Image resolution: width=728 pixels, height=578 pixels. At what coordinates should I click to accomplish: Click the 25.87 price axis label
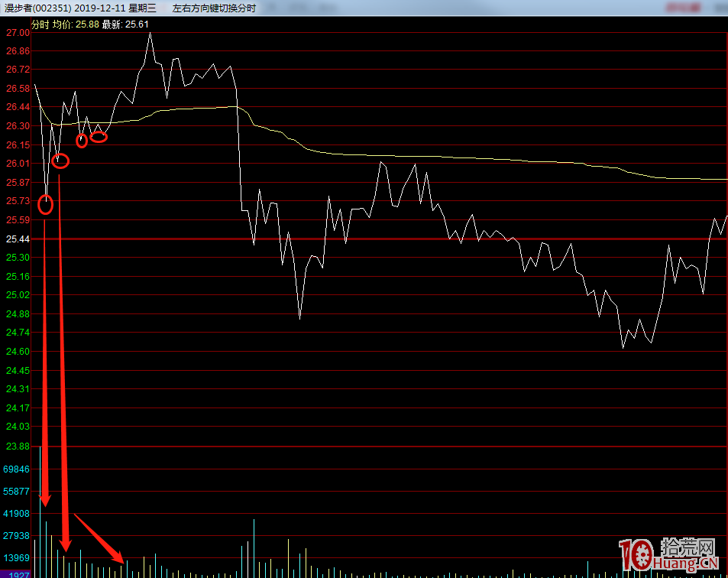(18, 182)
